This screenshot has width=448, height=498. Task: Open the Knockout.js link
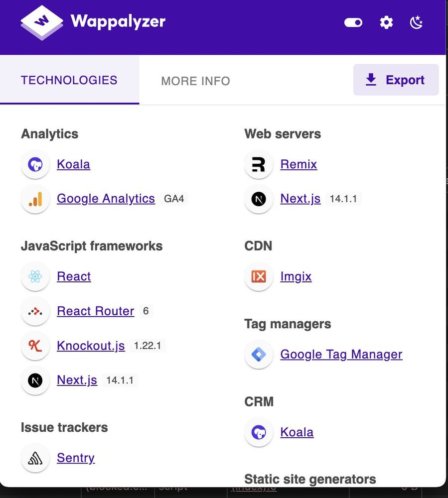(x=91, y=346)
